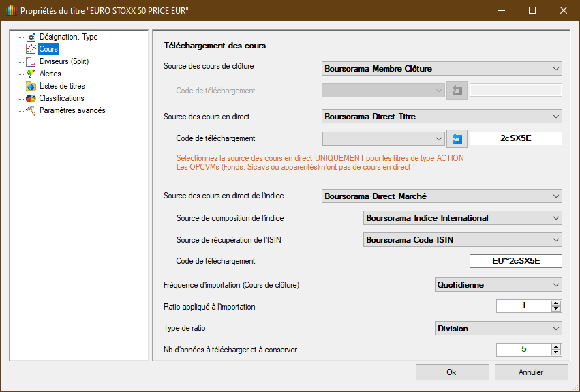Image resolution: width=580 pixels, height=392 pixels.
Task: Click the Désignation, Type tree icon
Action: click(x=31, y=37)
